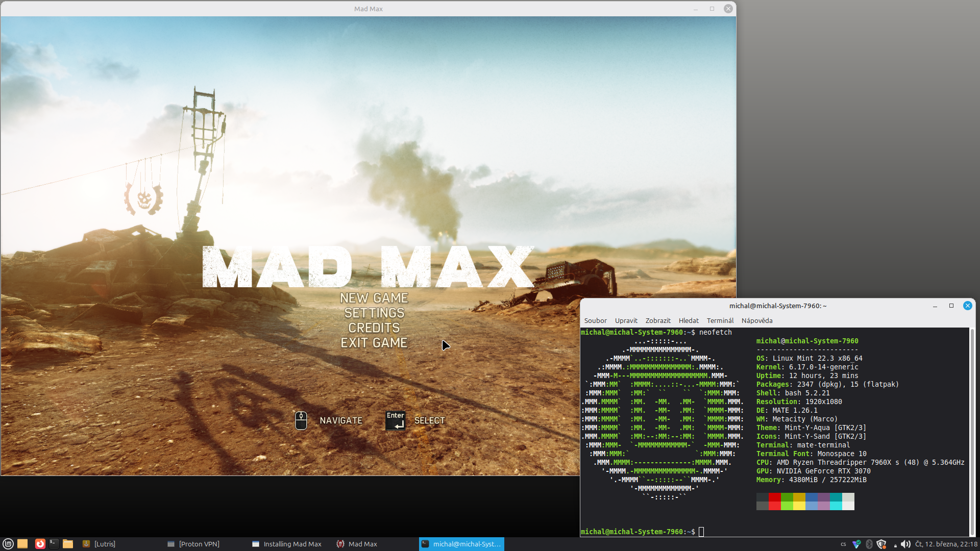The width and height of the screenshot is (980, 551).
Task: Open the Zobrazit menu in terminal
Action: pyautogui.click(x=657, y=320)
